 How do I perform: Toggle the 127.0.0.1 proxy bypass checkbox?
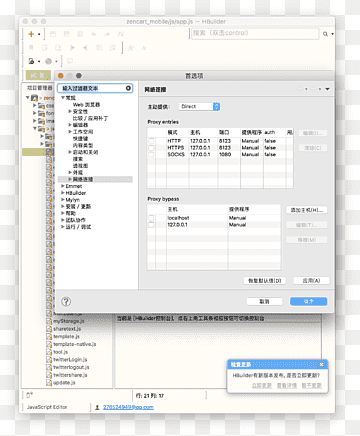tap(151, 225)
